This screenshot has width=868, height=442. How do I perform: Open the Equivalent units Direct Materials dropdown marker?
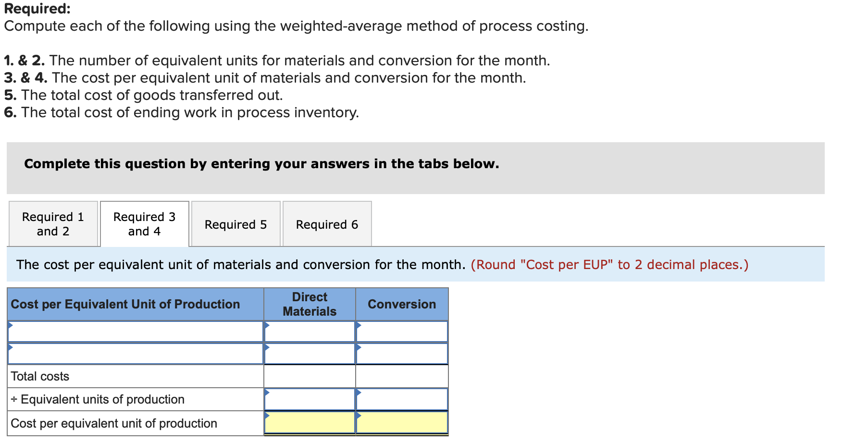[x=267, y=393]
